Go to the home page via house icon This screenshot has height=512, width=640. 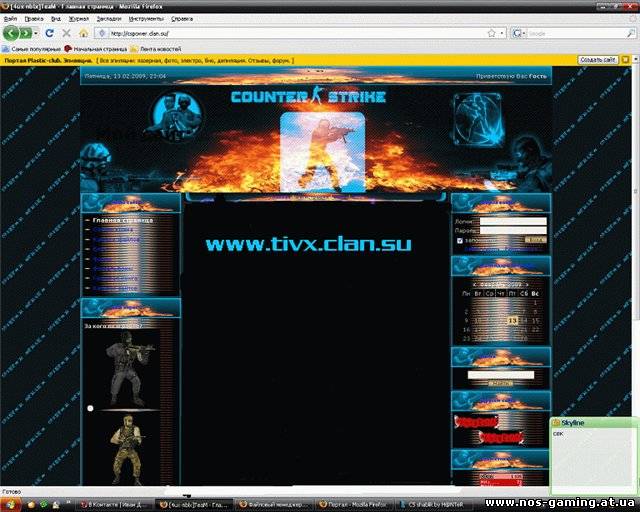[x=83, y=33]
